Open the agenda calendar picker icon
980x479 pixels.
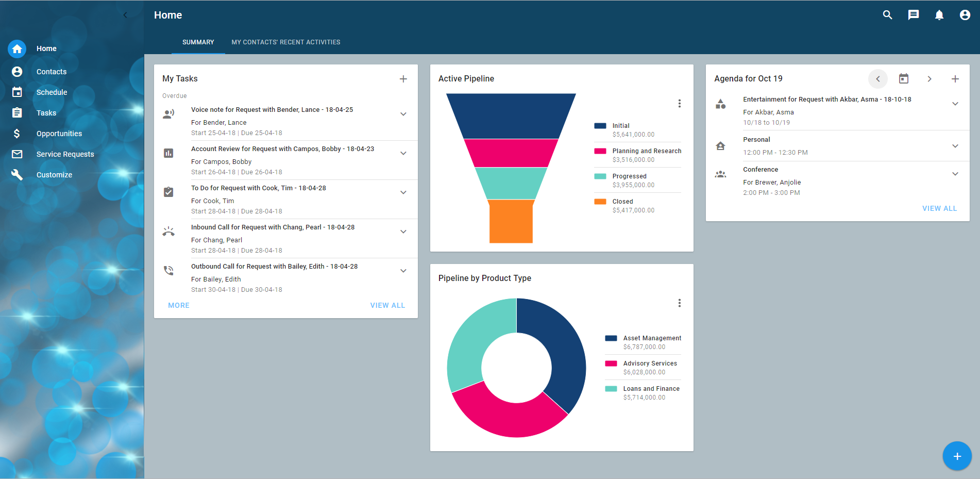pyautogui.click(x=903, y=79)
